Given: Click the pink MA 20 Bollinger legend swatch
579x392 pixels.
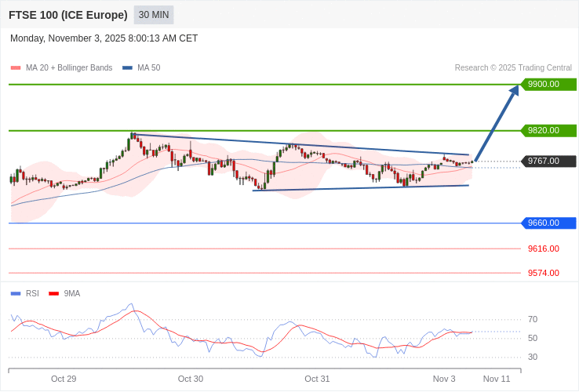Looking at the screenshot, I should pos(16,68).
